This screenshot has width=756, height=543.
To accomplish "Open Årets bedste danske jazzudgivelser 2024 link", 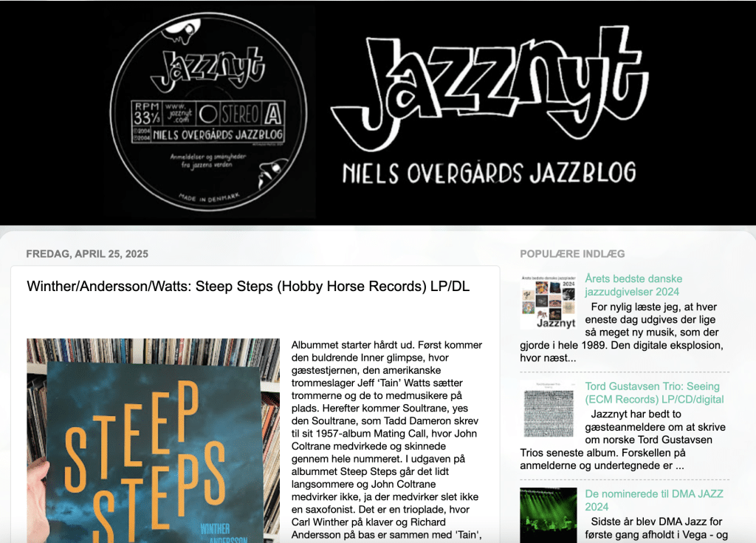I will (633, 285).
